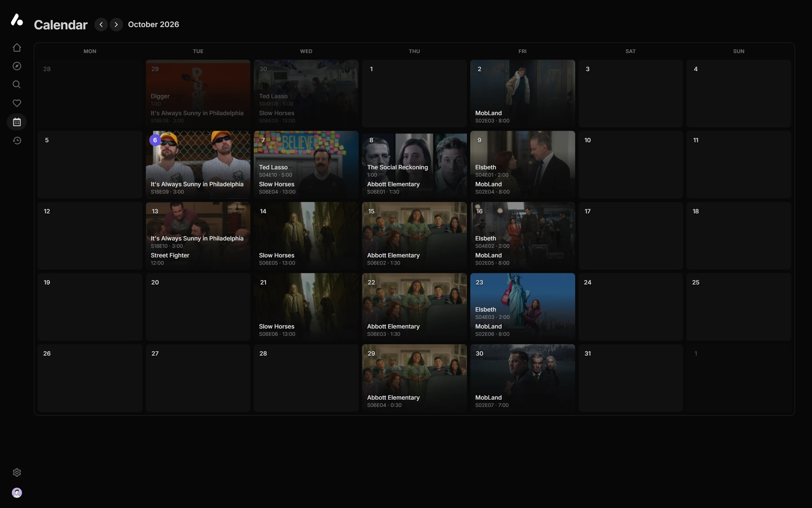Image resolution: width=812 pixels, height=508 pixels.
Task: Open MobLand S02E07 entry
Action: [x=492, y=401]
